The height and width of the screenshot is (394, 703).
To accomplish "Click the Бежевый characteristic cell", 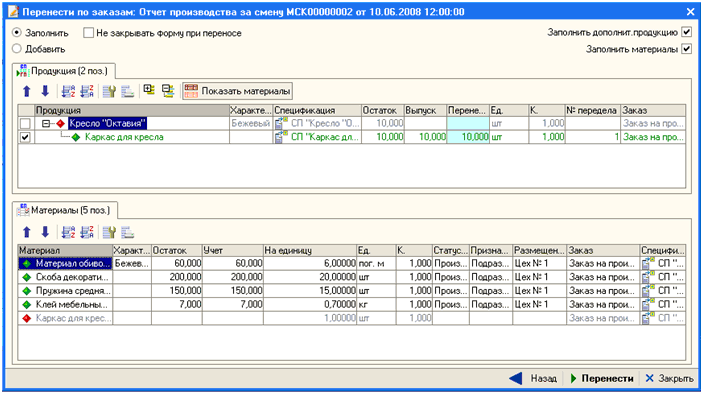I will tap(251, 123).
